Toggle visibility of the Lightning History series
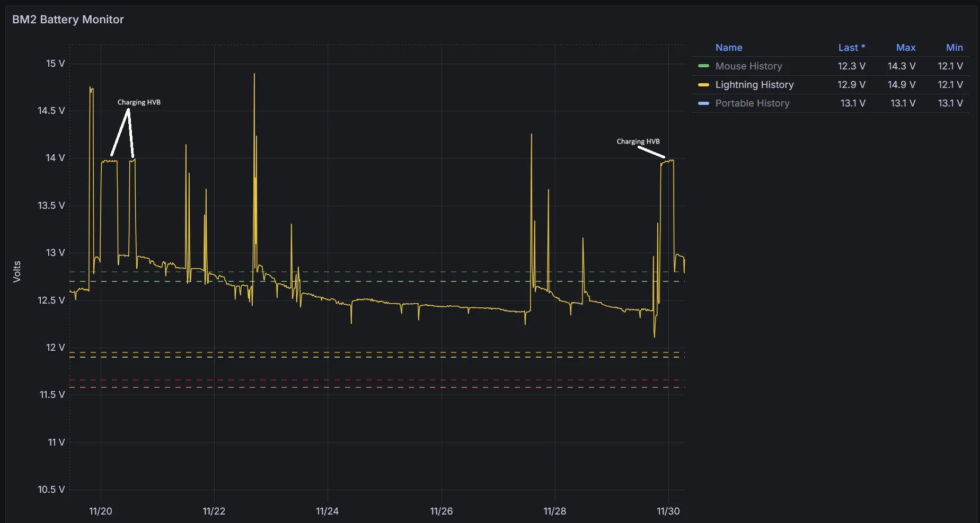The image size is (980, 523). click(755, 85)
